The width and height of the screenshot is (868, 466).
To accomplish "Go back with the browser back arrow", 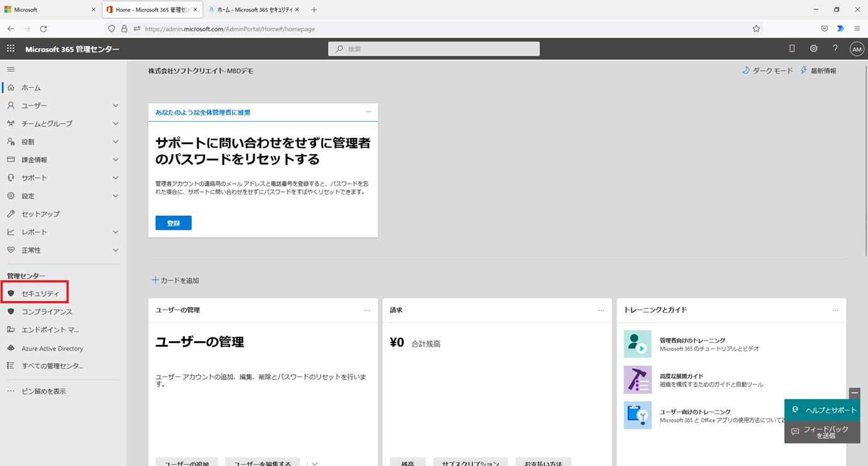I will [11, 29].
